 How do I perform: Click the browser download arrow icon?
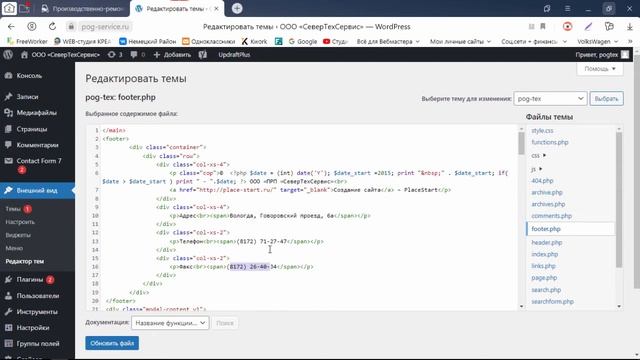point(629,27)
